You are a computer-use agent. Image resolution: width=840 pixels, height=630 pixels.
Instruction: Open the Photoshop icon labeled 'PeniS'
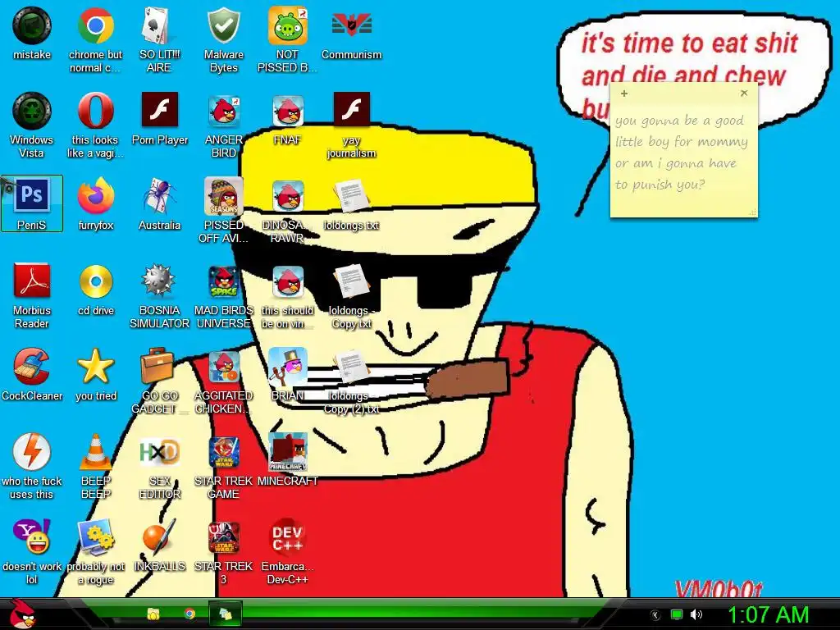tap(32, 203)
